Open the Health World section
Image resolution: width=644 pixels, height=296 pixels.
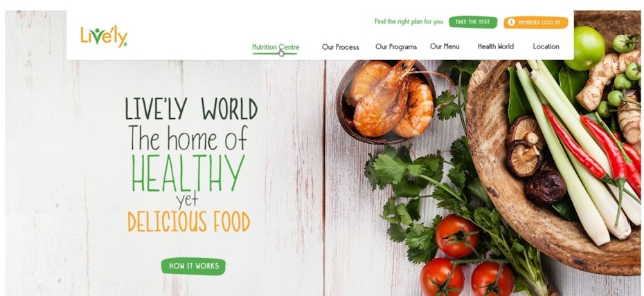(x=495, y=46)
